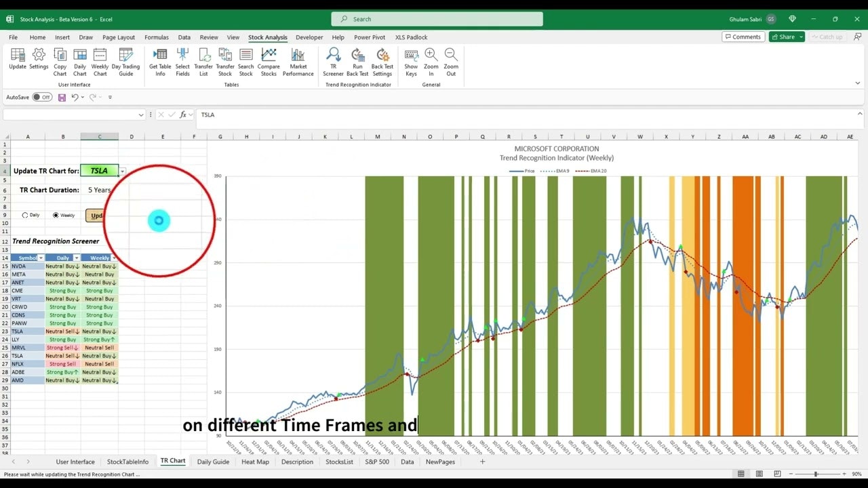The image size is (868, 488).
Task: Click the Search Stock icon
Action: coord(246,62)
